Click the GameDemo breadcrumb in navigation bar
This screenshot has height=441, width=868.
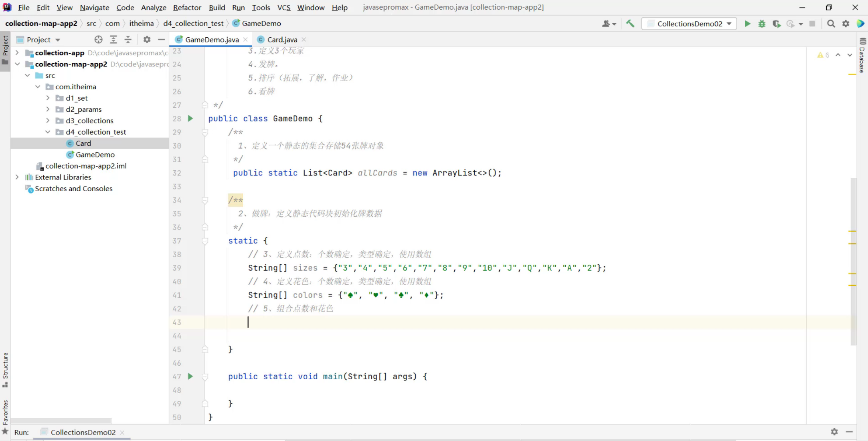click(x=261, y=23)
